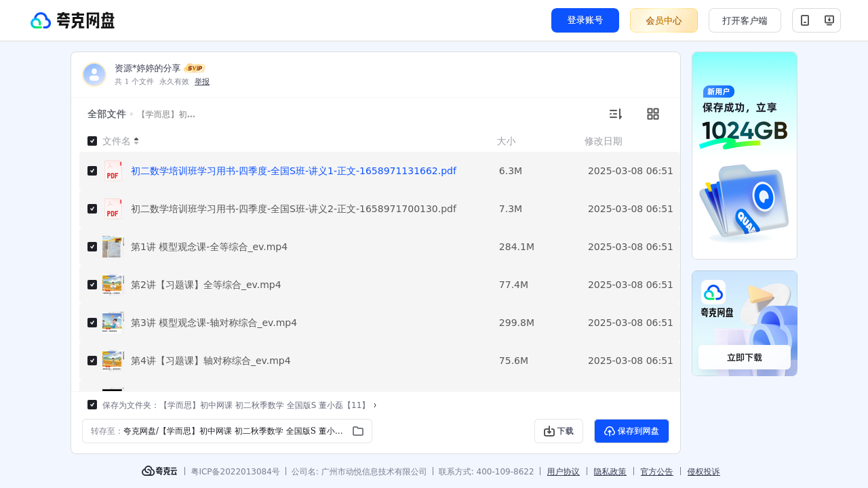The image size is (868, 488).
Task: Choose the 转存至 destination path field
Action: [227, 431]
